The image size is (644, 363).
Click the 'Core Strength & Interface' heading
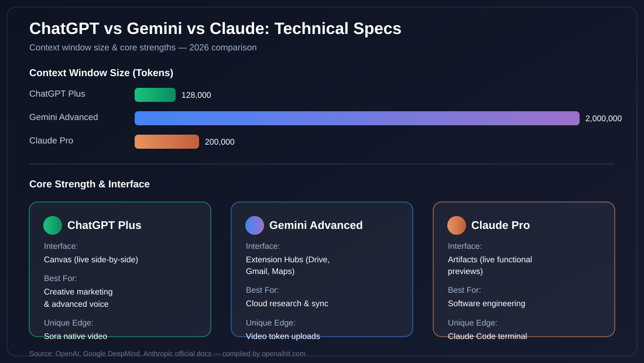coord(90,184)
